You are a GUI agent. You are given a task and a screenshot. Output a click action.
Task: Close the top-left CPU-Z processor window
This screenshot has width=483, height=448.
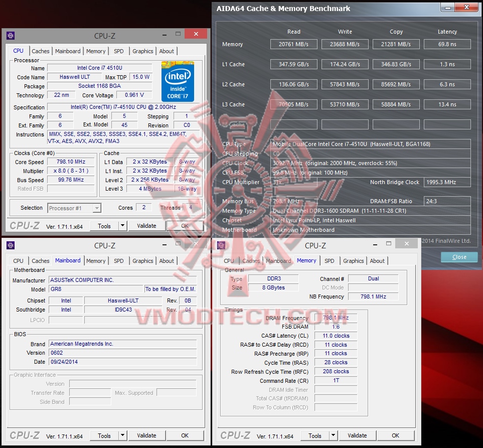pyautogui.click(x=196, y=34)
